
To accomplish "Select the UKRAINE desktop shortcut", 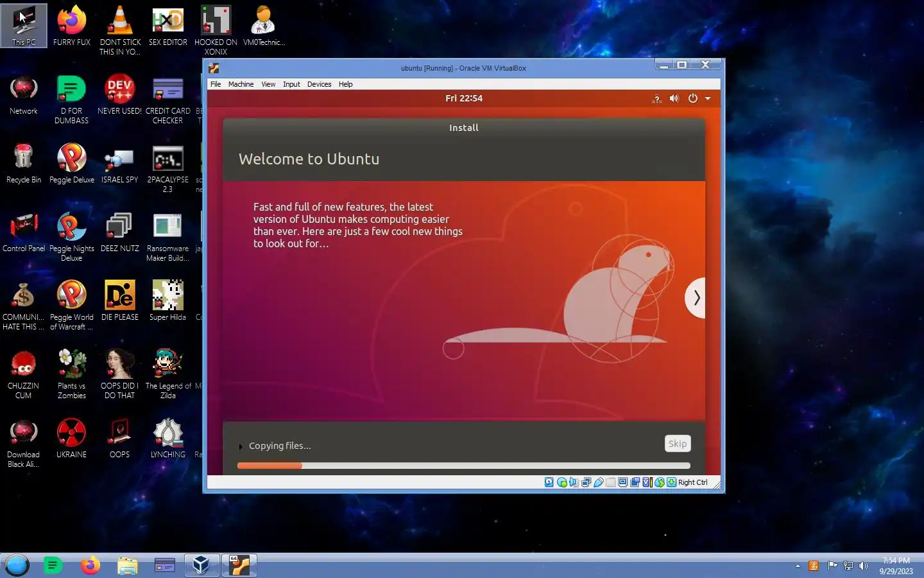I will [x=72, y=439].
